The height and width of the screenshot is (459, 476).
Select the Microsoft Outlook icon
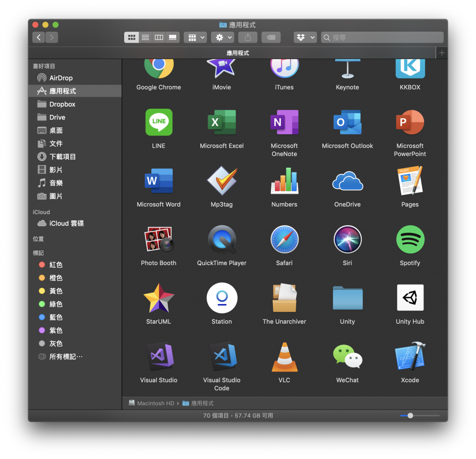pos(347,122)
